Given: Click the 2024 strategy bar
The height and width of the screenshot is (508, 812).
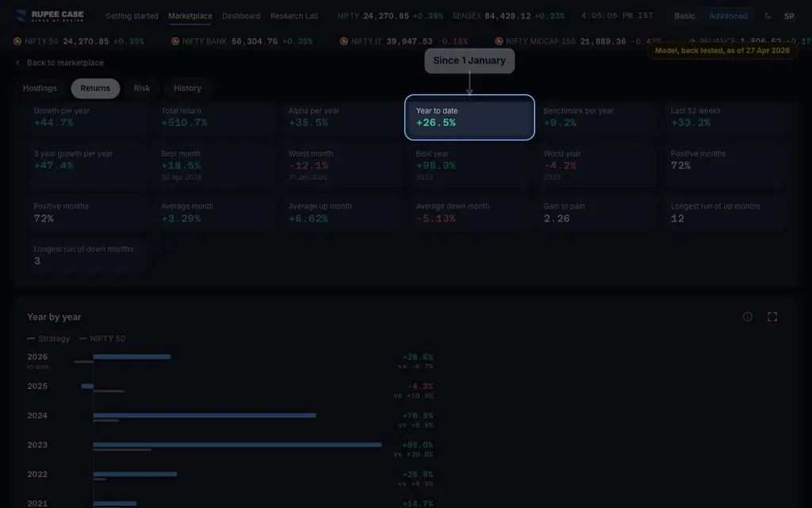Looking at the screenshot, I should click(205, 415).
